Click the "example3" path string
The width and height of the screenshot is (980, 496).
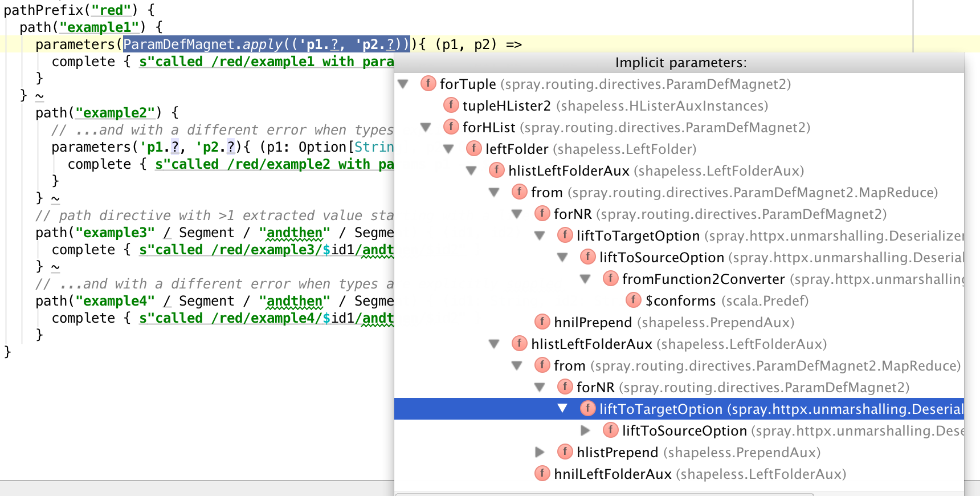[115, 232]
